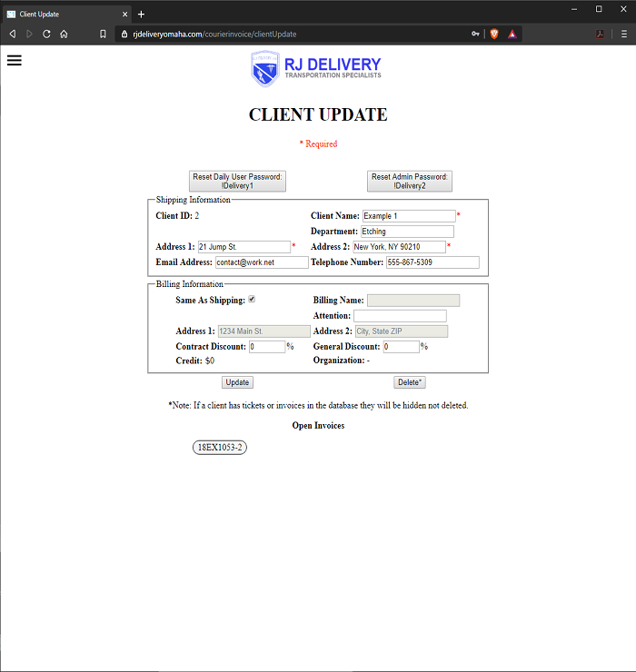Click the Brave Shields lion icon

494,34
